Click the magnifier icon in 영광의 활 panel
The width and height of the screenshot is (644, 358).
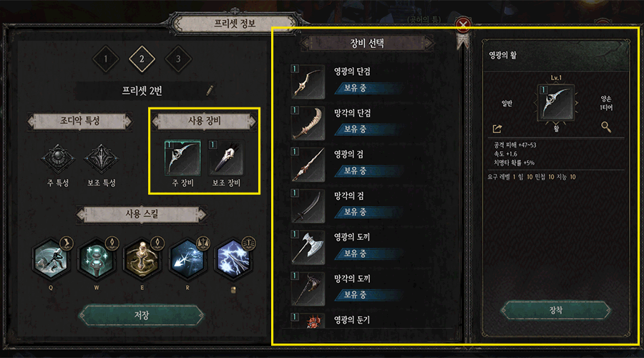[x=606, y=127]
